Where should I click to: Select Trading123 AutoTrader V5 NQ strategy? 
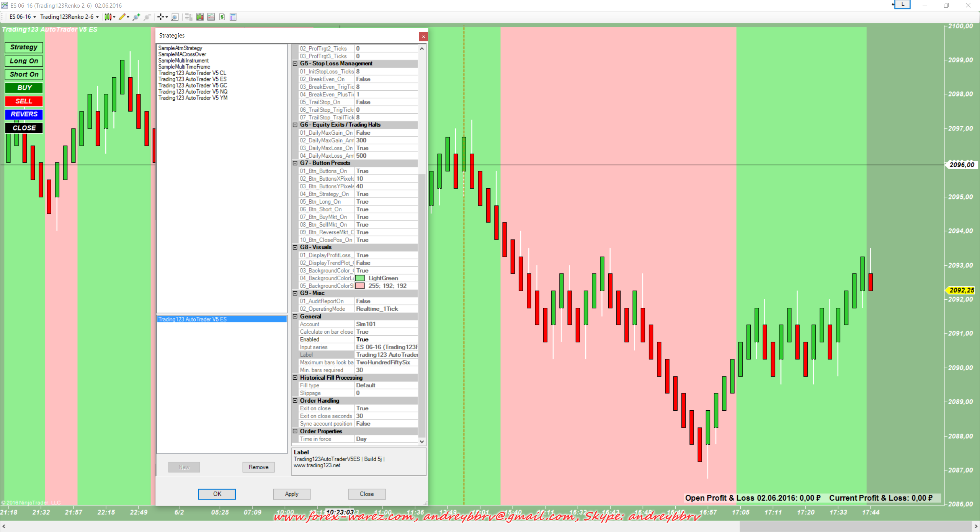coord(193,91)
